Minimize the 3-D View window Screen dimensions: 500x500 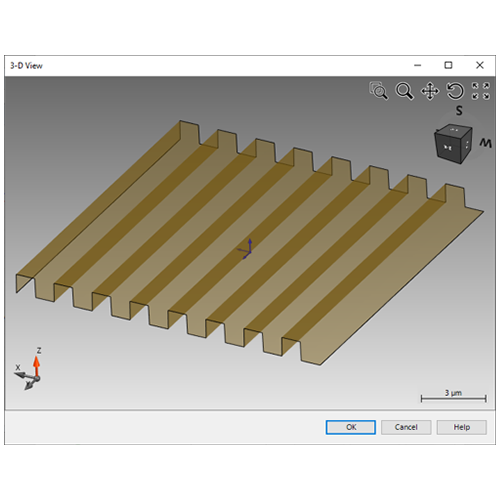coord(417,65)
